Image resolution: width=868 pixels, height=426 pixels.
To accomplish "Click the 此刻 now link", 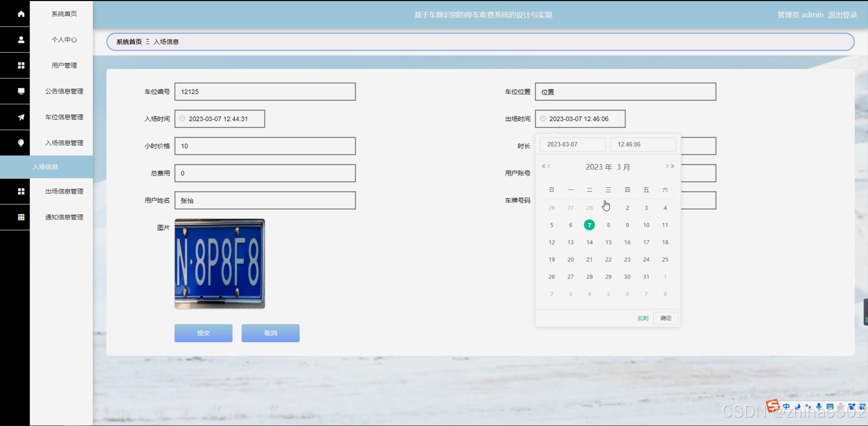I will click(x=642, y=318).
